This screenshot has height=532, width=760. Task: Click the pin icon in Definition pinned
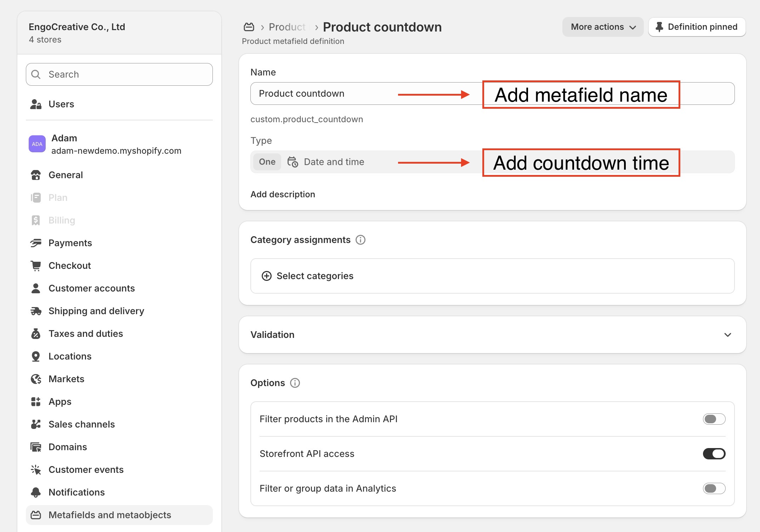[x=659, y=27]
